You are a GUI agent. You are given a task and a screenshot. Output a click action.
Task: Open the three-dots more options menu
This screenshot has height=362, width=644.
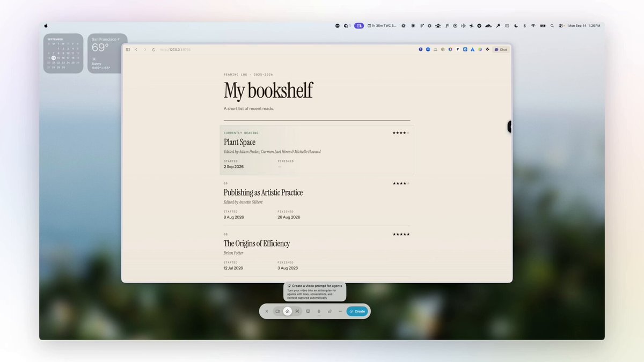[340, 311]
